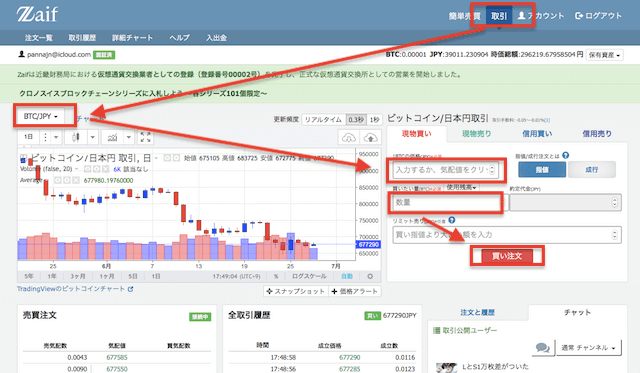Click the 価格アラート button
This screenshot has width=640, height=373.
tap(355, 291)
